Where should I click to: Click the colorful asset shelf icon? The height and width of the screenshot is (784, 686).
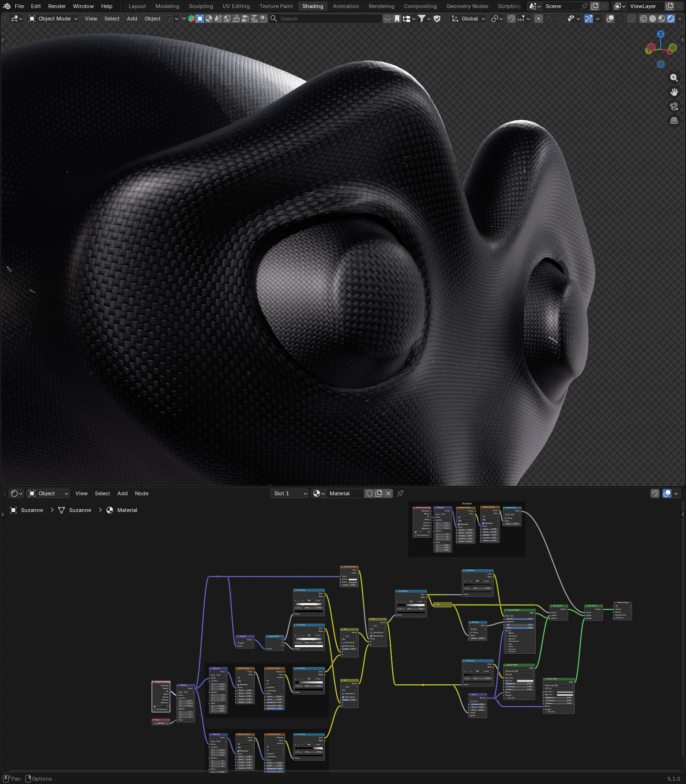pos(191,19)
